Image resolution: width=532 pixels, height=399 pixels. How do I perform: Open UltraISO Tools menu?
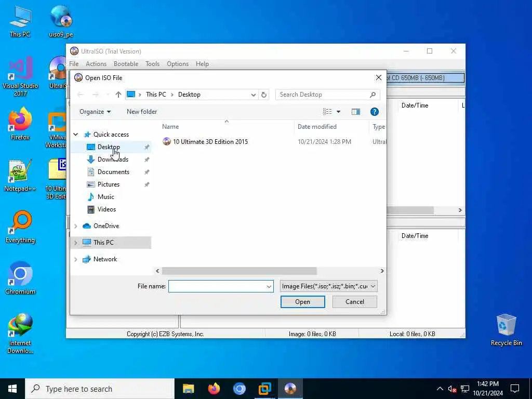tap(152, 64)
